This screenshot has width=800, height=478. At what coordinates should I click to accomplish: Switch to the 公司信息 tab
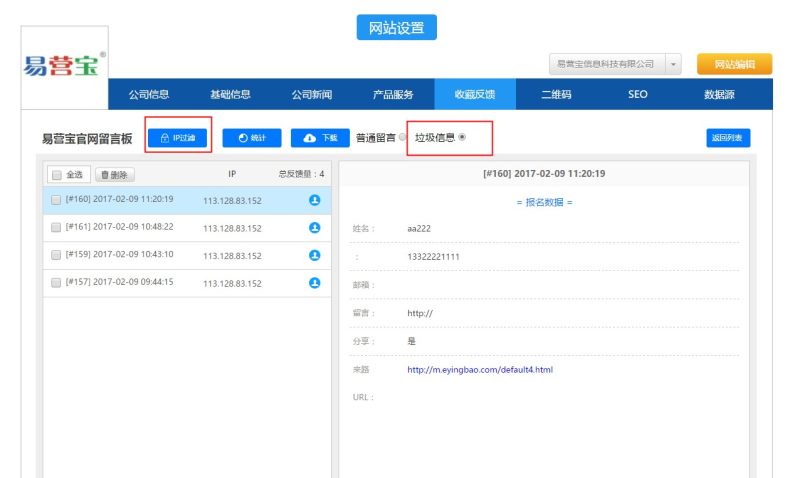pos(149,94)
